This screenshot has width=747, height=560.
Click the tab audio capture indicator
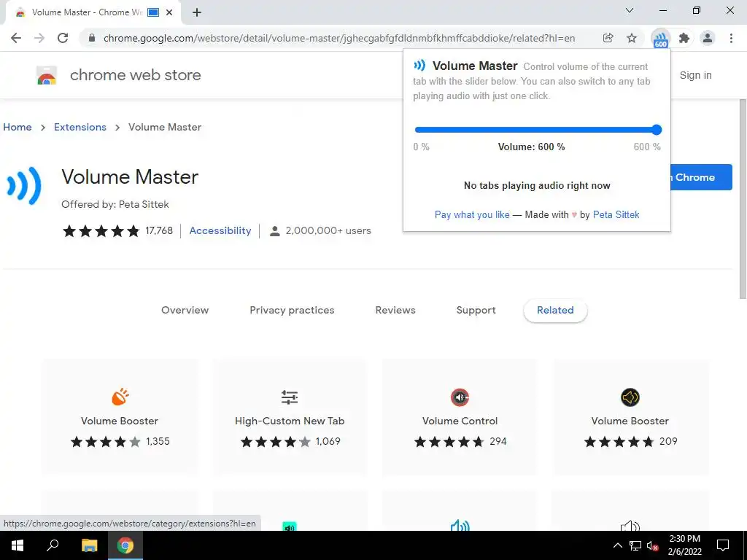pyautogui.click(x=153, y=12)
